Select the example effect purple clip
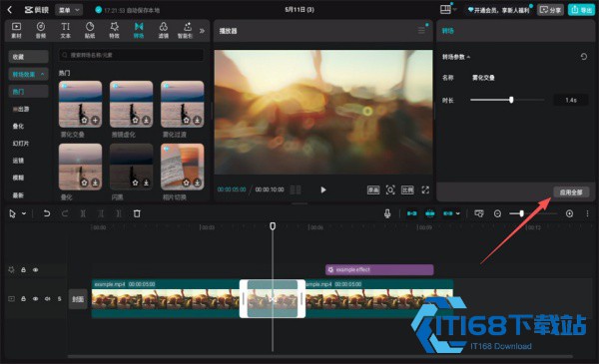599x364 pixels. click(x=379, y=269)
